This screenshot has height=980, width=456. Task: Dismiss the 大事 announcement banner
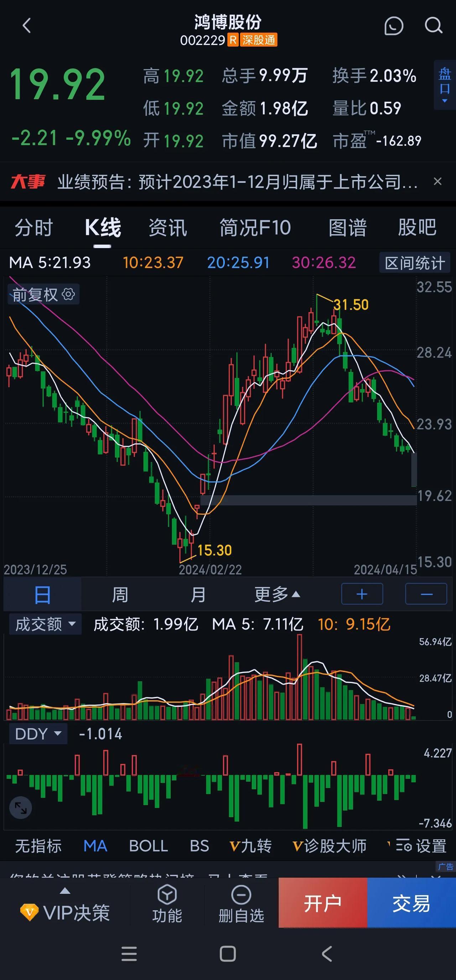tap(438, 181)
